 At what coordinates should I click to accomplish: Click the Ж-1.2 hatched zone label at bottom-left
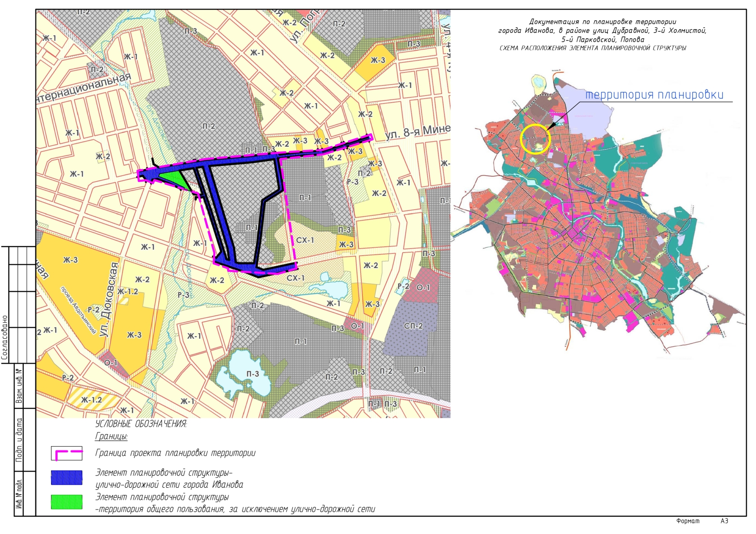[91, 400]
